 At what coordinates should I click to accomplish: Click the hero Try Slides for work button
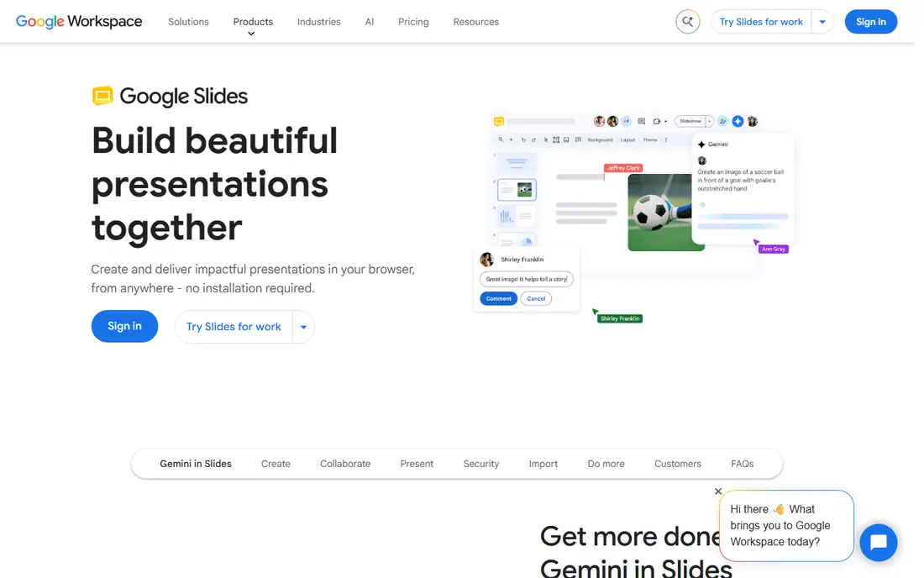234,327
